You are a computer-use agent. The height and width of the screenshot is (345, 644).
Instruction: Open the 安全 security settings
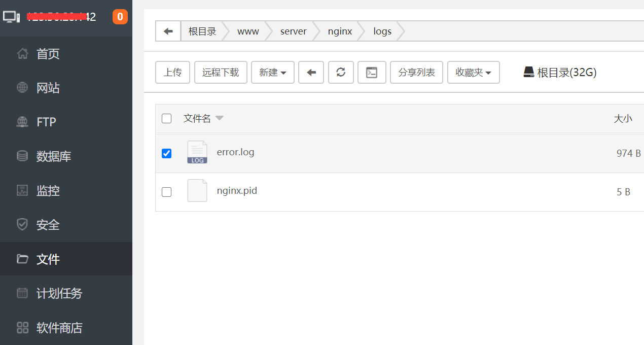coord(48,224)
